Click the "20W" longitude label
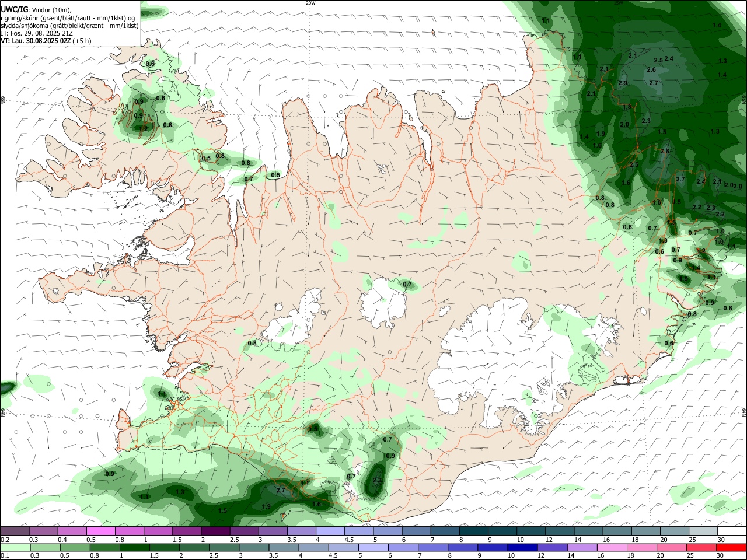The width and height of the screenshot is (747, 560). [310, 3]
